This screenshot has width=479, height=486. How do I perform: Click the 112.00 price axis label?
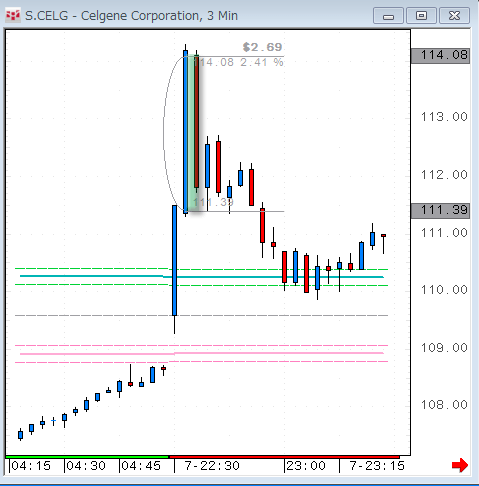pyautogui.click(x=444, y=175)
